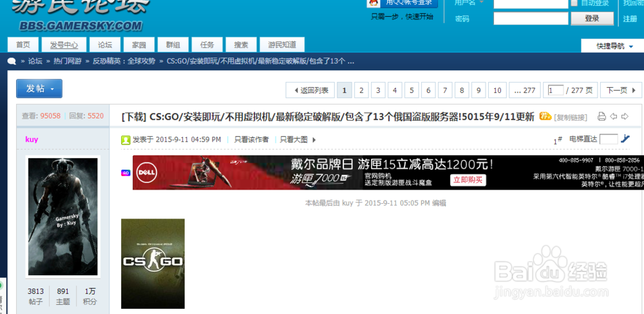
Task: Go to next thread with right arrow icon
Action: [625, 117]
